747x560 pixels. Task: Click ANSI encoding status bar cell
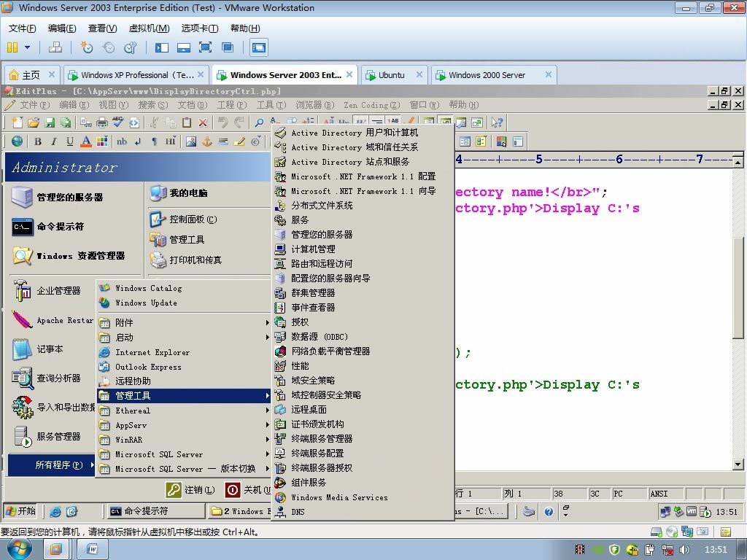click(665, 494)
